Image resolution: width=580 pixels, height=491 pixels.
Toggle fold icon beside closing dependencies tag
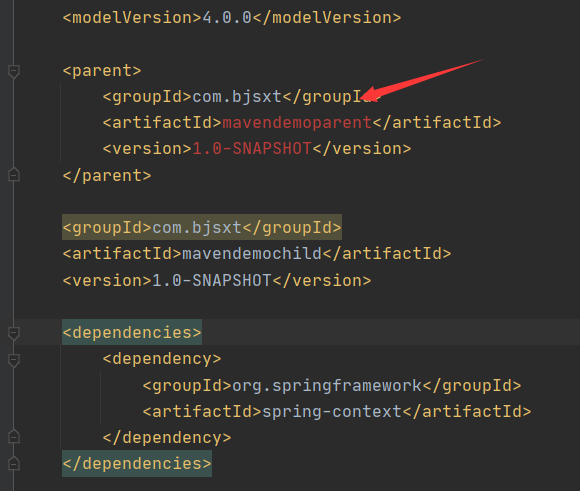pyautogui.click(x=14, y=463)
